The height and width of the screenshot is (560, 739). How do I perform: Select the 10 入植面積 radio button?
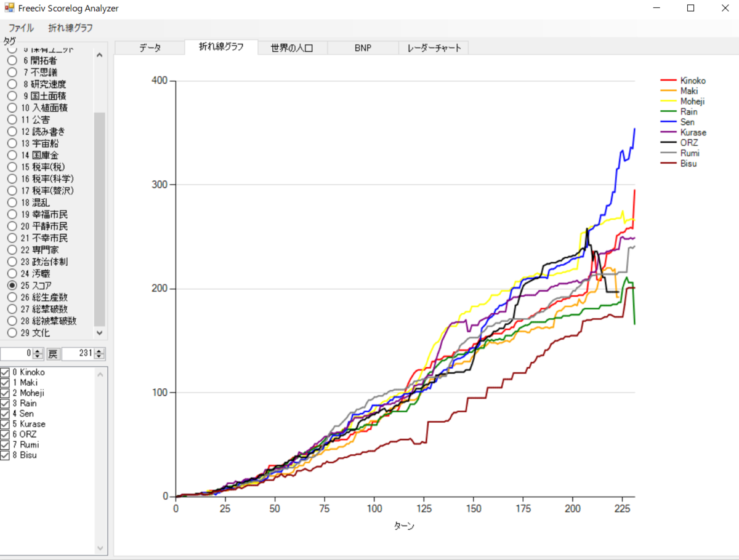pos(12,108)
